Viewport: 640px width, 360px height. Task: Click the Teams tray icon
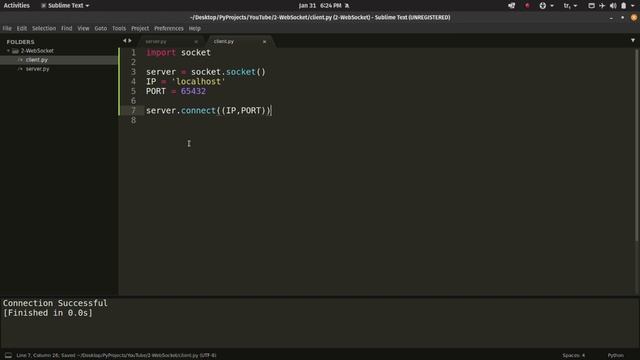[x=511, y=6]
